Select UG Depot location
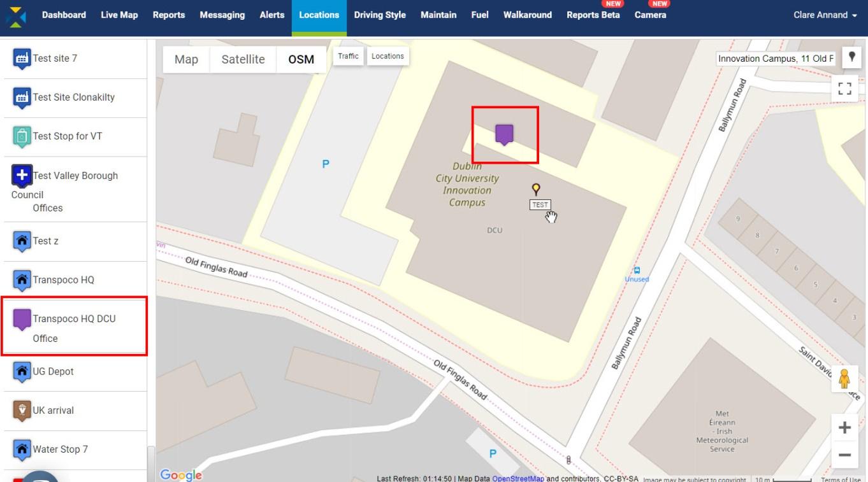The width and height of the screenshot is (868, 482). point(75,371)
